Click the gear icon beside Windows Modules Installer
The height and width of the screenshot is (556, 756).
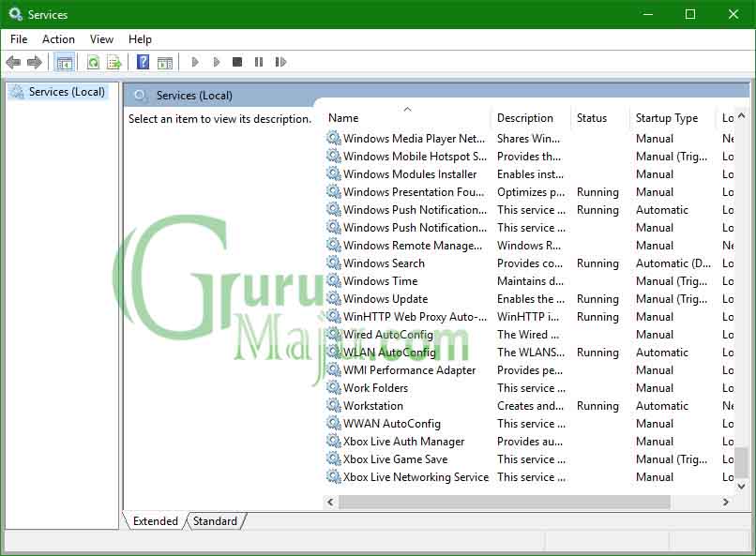tap(334, 174)
